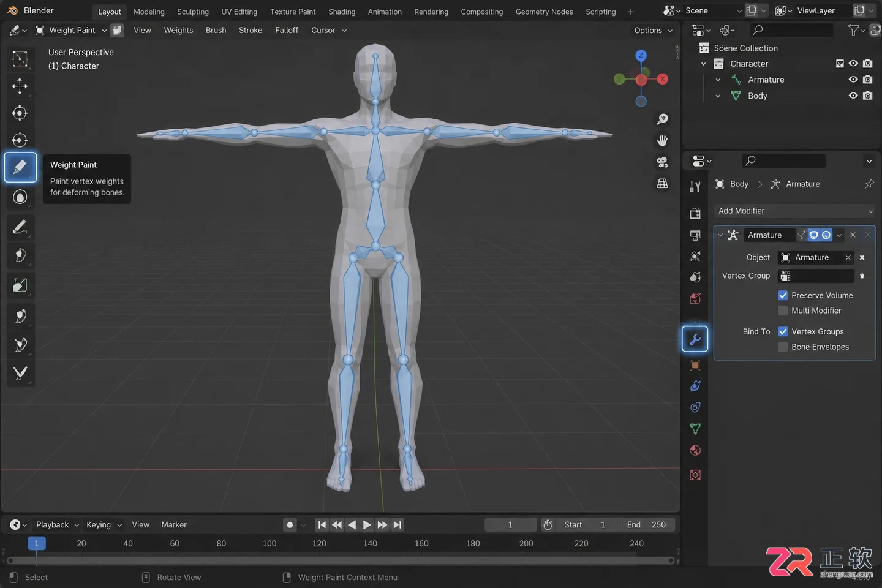Collapse the Character collection in outliner
Viewport: 882px width, 588px height.
[704, 64]
